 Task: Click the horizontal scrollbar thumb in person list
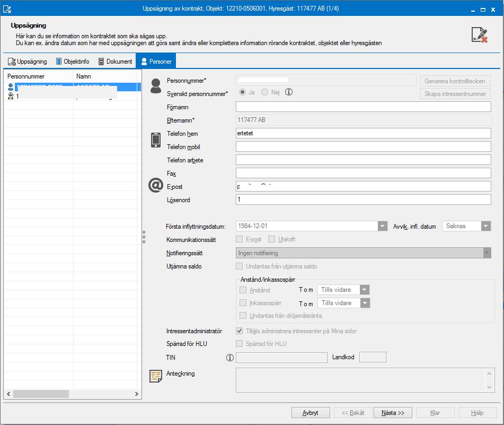[41, 394]
